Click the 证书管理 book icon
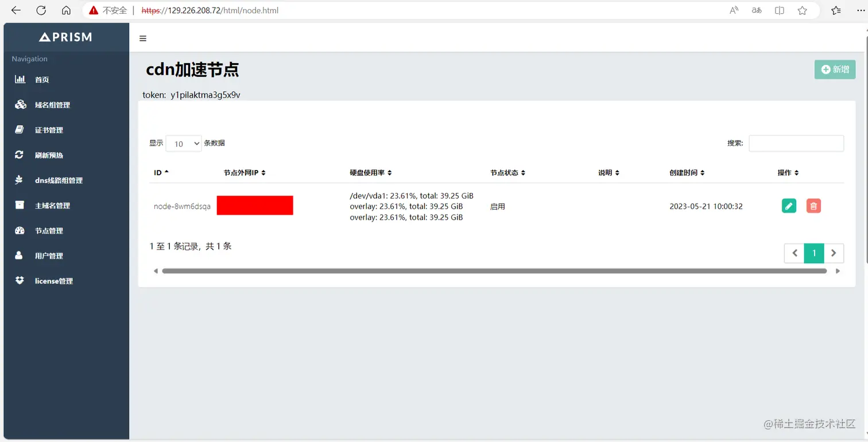This screenshot has width=868, height=442. (x=20, y=130)
